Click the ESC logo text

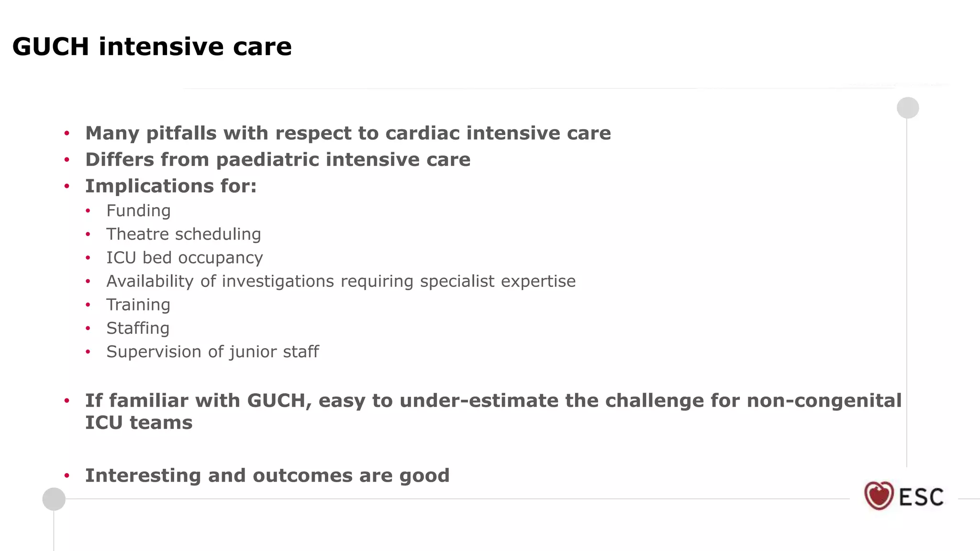922,497
